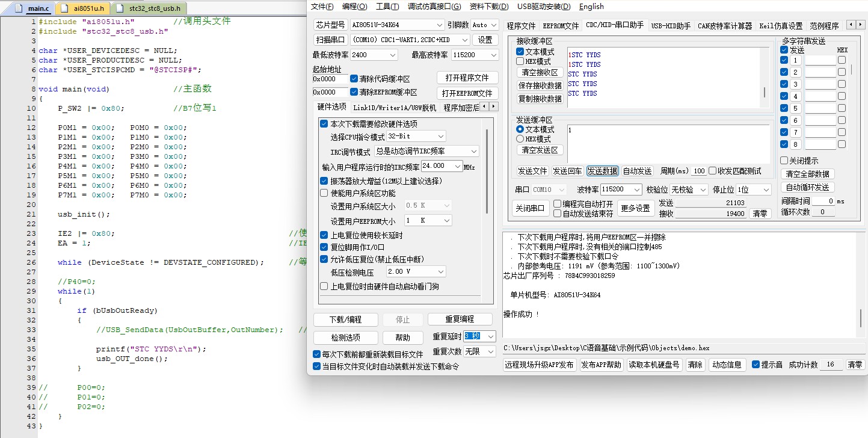Toggle 振荡器放大增益 checkbox
This screenshot has width=868, height=438.
(x=324, y=181)
